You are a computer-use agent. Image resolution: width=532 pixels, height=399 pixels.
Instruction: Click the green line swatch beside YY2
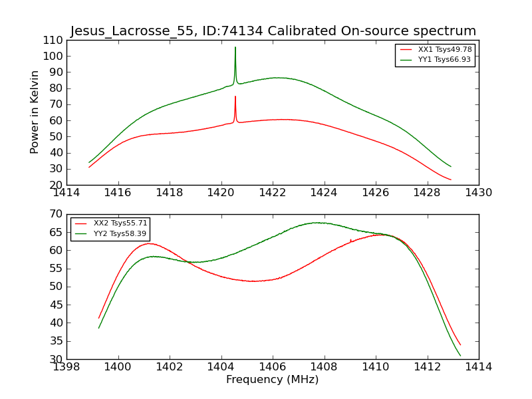pyautogui.click(x=81, y=233)
